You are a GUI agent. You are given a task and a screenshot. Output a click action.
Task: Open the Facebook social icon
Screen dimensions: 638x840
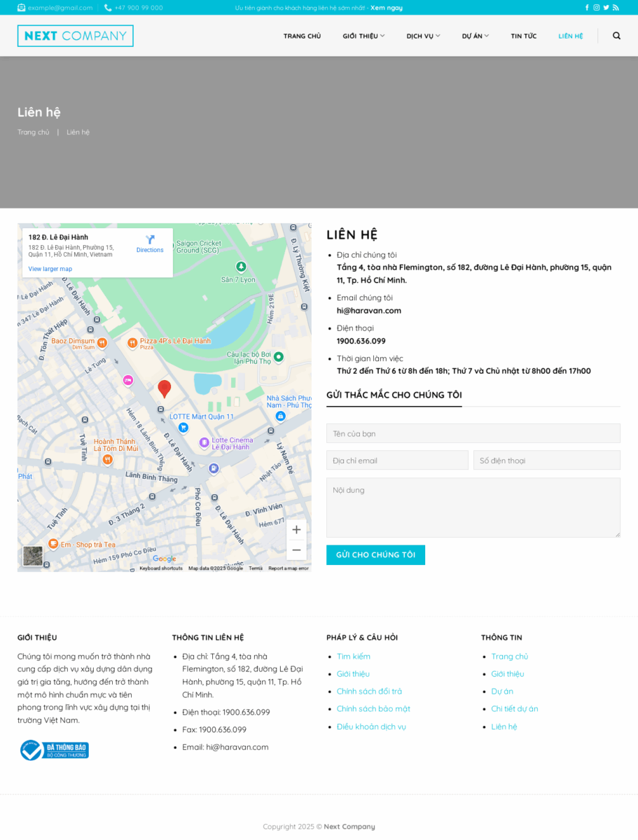pyautogui.click(x=587, y=8)
